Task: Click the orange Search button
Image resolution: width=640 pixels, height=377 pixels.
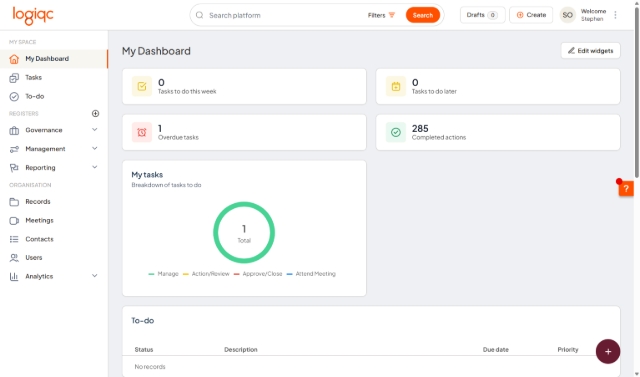Action: click(422, 15)
